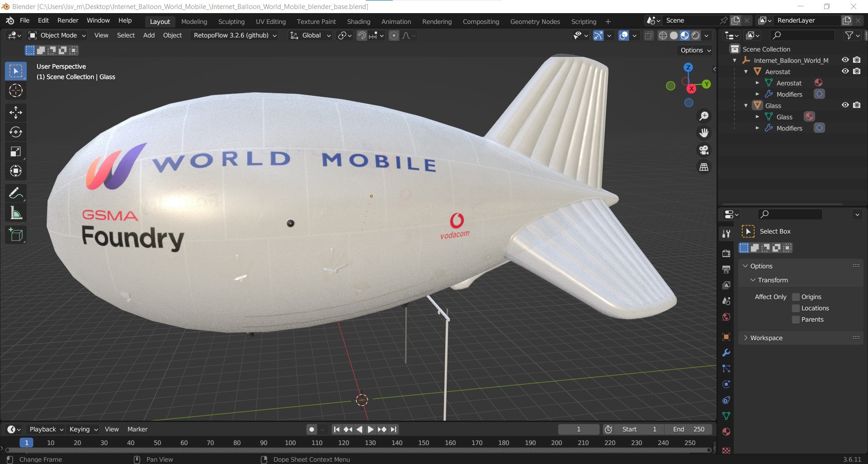Click the pan hand viewport icon

pos(704,133)
